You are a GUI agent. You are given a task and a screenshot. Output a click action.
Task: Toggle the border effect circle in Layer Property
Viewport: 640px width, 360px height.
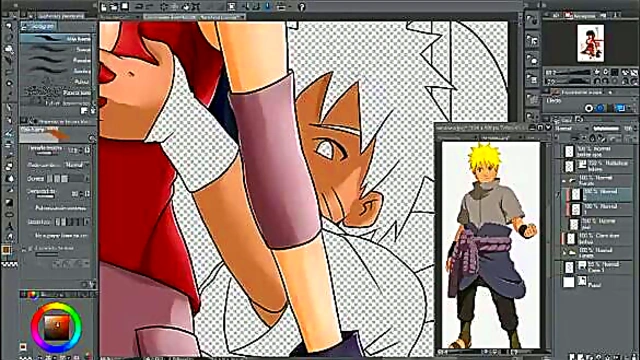[x=589, y=108]
